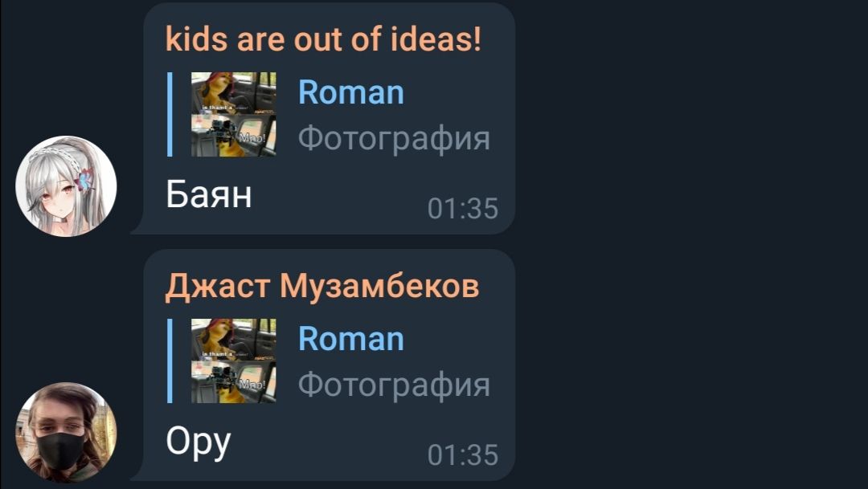
Task: Click 'Roman' in the reply above 'Баян'
Action: coord(351,92)
